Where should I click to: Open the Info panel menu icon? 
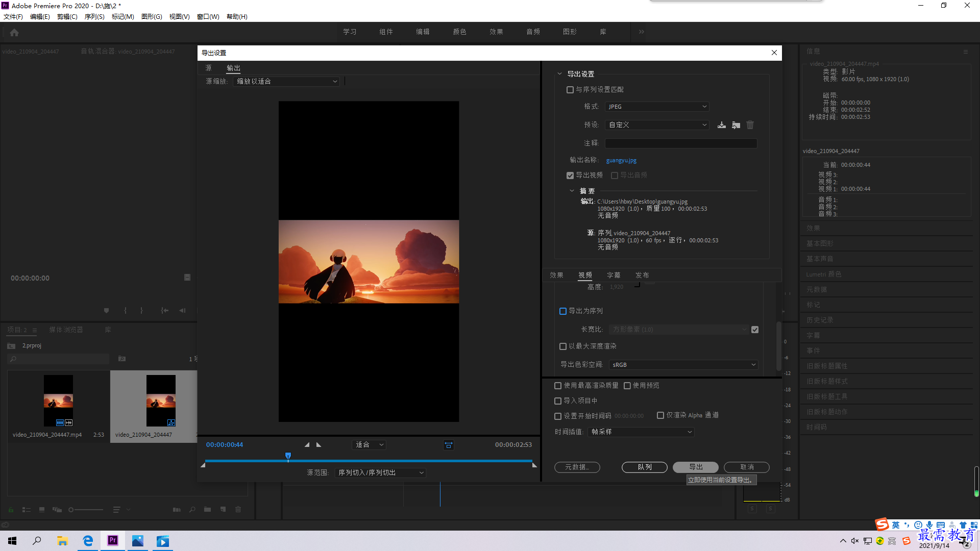pyautogui.click(x=965, y=52)
